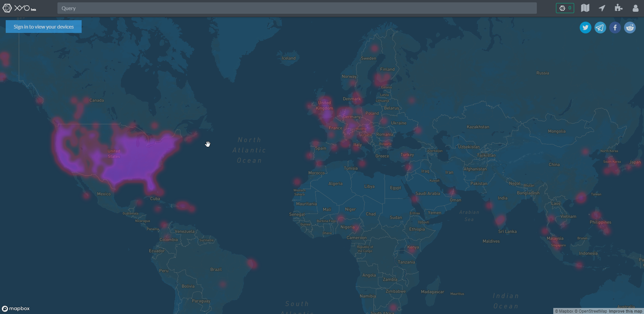Open the puzzle piece plugins icon
644x314 pixels.
[x=618, y=8]
